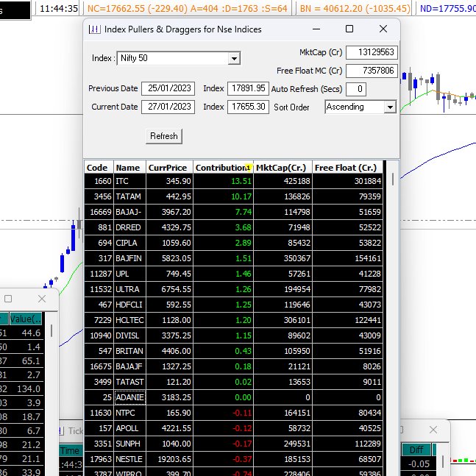Click the code cell 16669
The image size is (476, 476).
click(99, 212)
